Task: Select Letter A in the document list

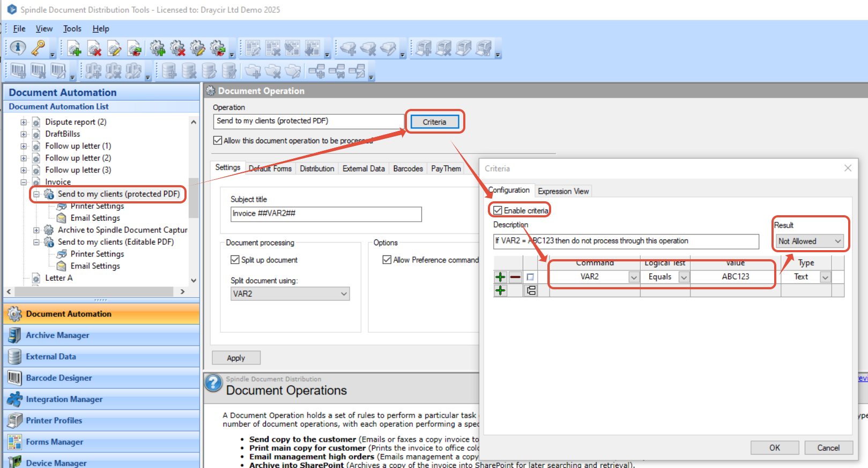Action: point(58,278)
